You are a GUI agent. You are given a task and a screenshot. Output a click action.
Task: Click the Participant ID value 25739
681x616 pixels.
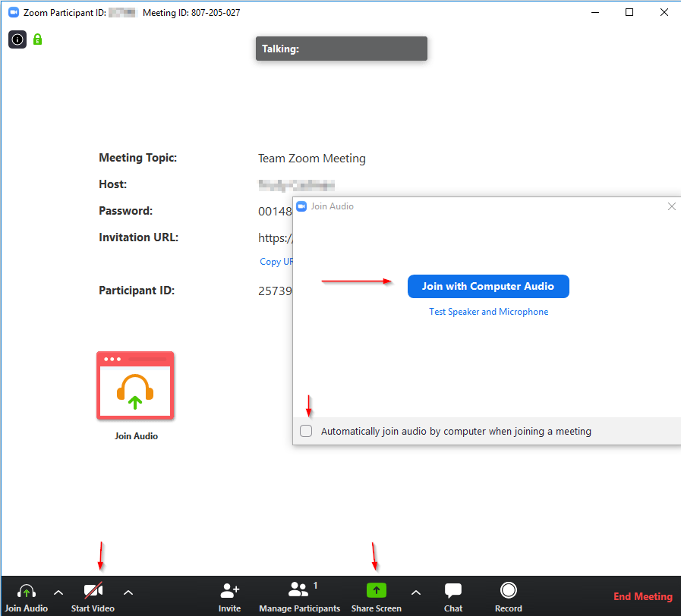275,291
